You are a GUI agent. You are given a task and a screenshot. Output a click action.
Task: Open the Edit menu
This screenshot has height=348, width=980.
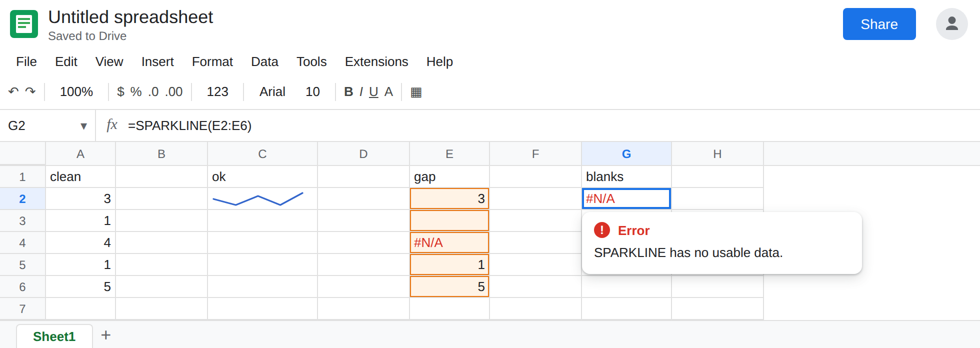coord(66,61)
